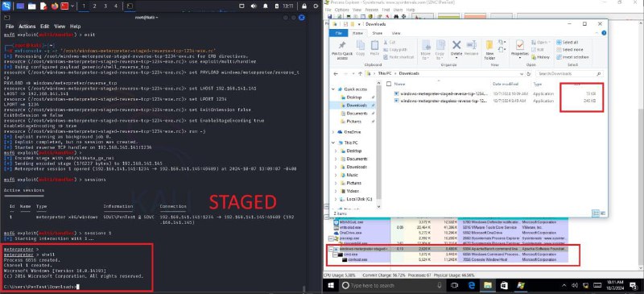Click Pin to Quick access
This screenshot has height=294, width=644.
(342, 51)
